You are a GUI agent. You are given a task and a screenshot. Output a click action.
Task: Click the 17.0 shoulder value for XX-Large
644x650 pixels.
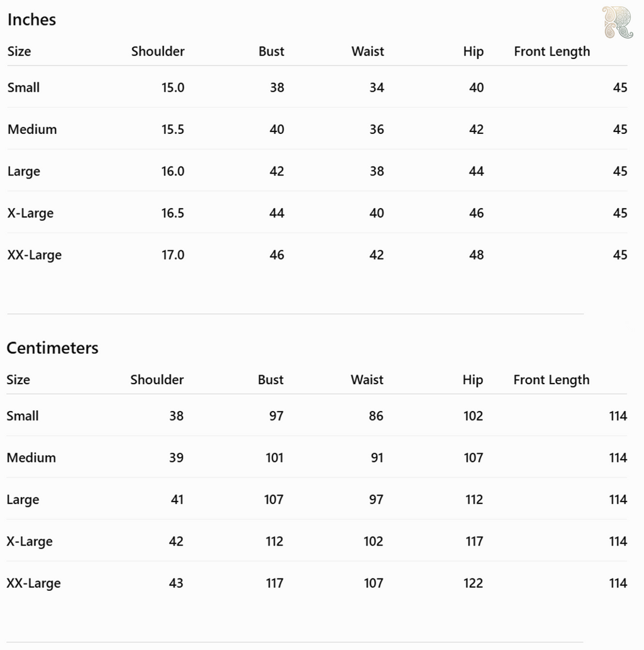pos(173,255)
